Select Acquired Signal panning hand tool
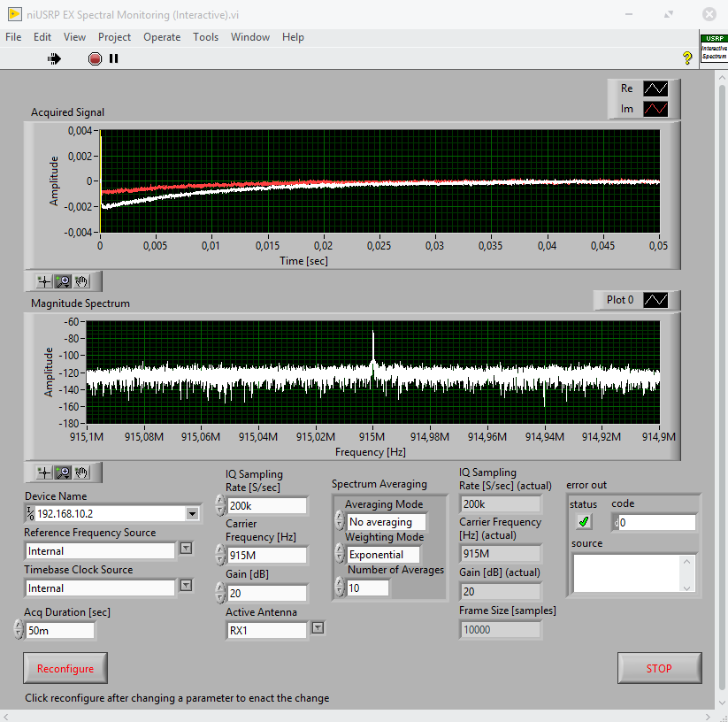 tap(81, 281)
